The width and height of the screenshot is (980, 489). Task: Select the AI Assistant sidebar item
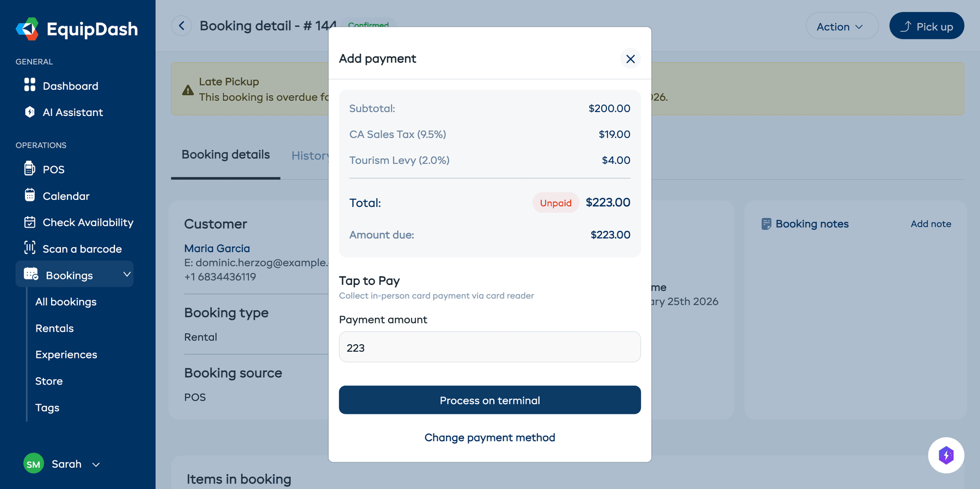[72, 112]
